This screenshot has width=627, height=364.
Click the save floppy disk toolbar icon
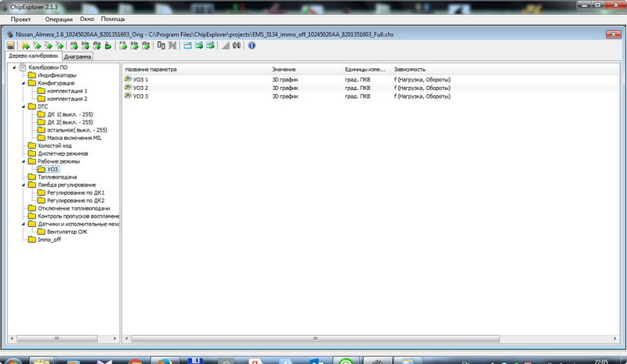click(11, 46)
